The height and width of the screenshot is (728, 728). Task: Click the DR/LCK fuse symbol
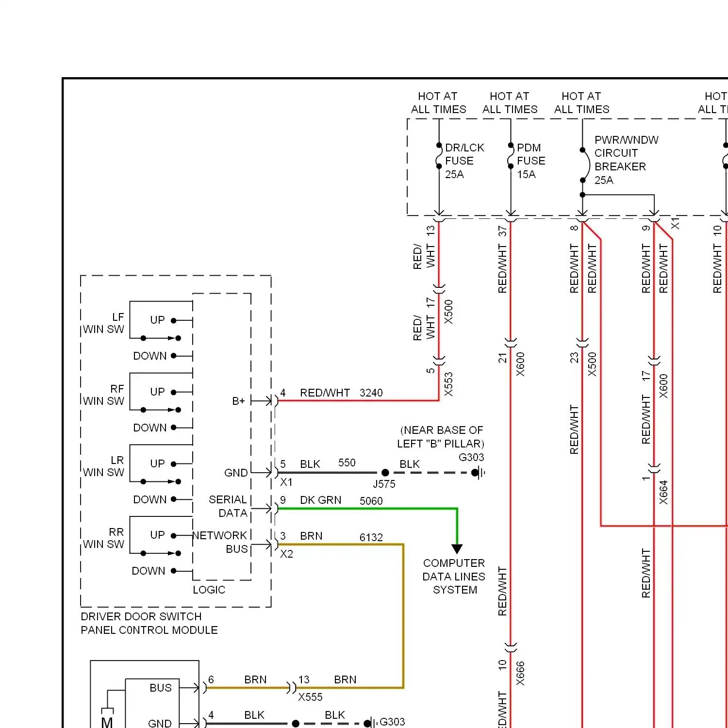(439, 155)
